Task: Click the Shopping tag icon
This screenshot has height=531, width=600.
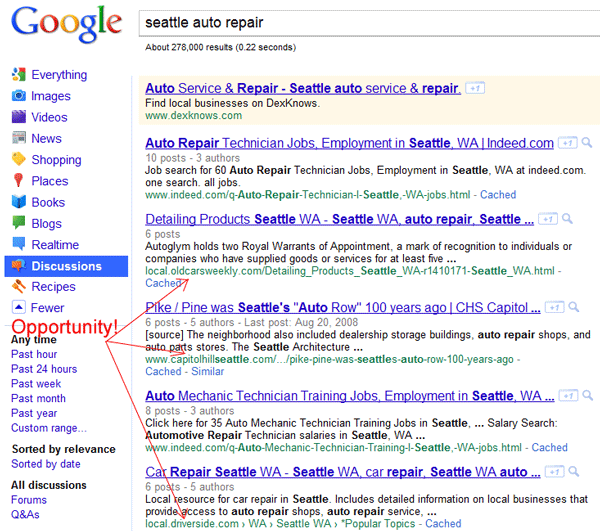Action: [x=19, y=159]
